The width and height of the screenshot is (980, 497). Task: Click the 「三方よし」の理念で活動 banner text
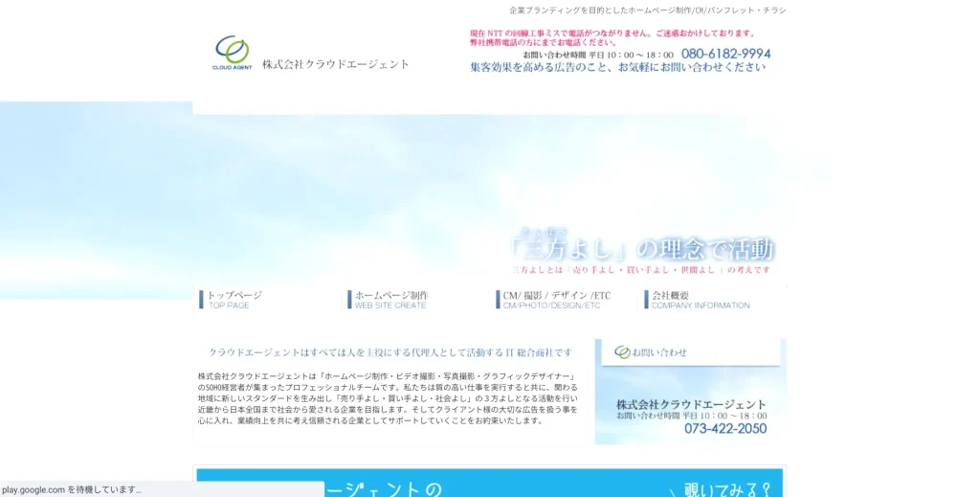642,248
